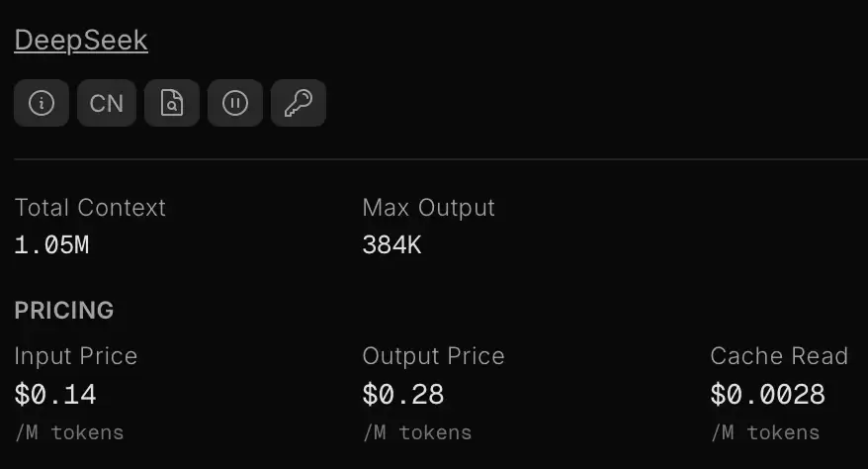The width and height of the screenshot is (868, 469).
Task: Select the $0.28 output price value
Action: (403, 394)
